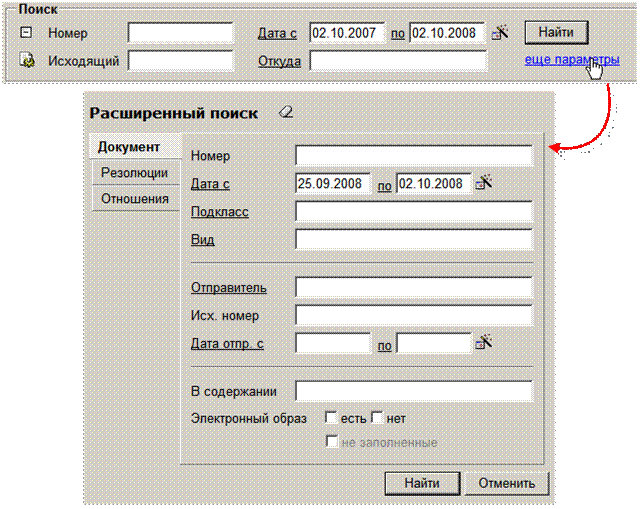Viewport: 641px width, 509px height.
Task: Focus В содержании input field
Action: click(x=414, y=391)
